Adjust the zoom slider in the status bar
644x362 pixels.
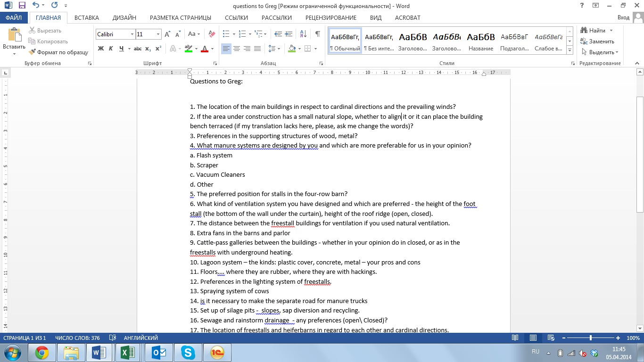(x=591, y=338)
